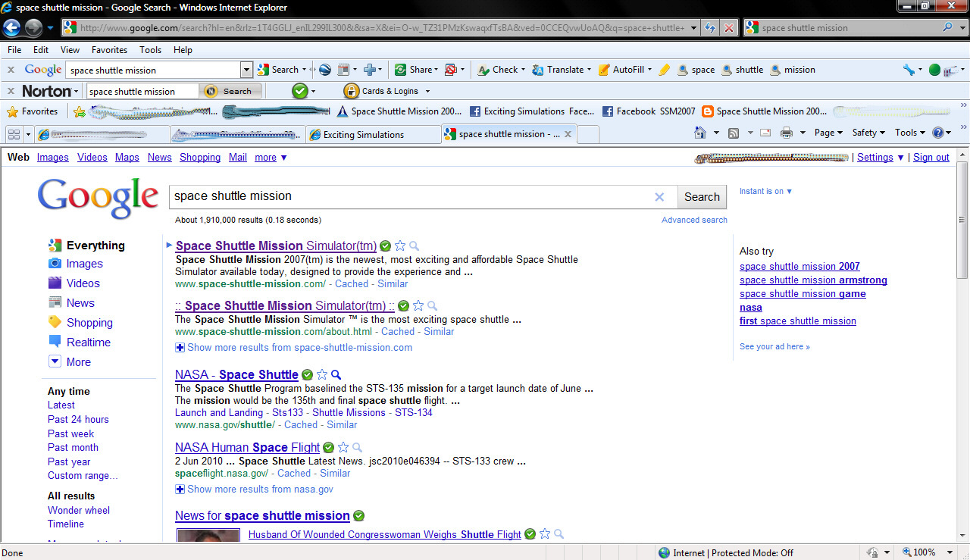
Task: Click the Google Toolbar plus icon
Action: coord(370,70)
